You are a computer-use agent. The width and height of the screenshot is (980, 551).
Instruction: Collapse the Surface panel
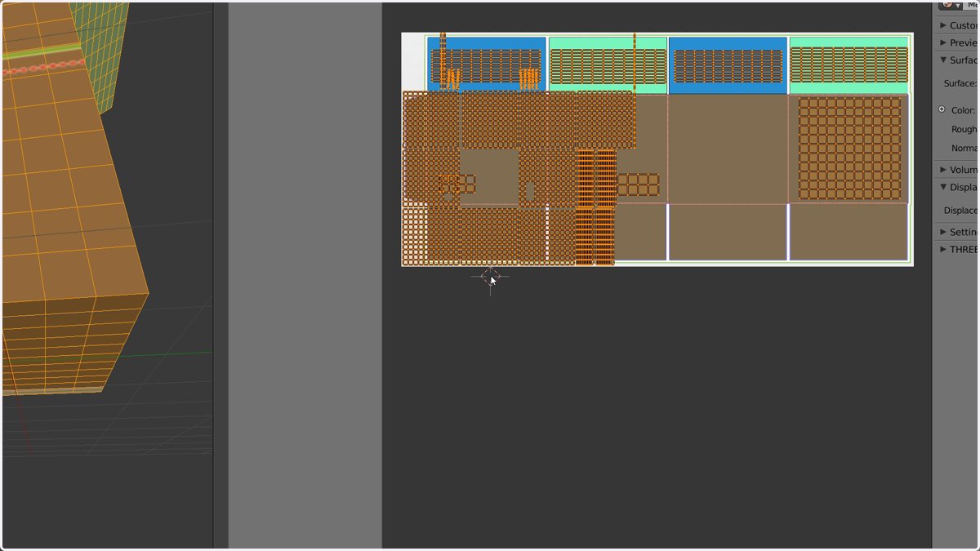[943, 60]
